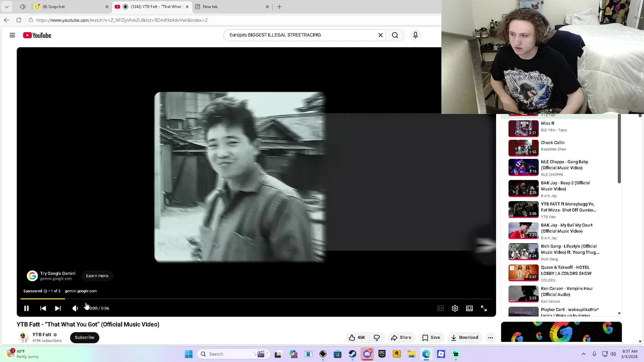Like the video with 46K likes
Image resolution: width=644 pixels, height=362 pixels.
(x=357, y=337)
